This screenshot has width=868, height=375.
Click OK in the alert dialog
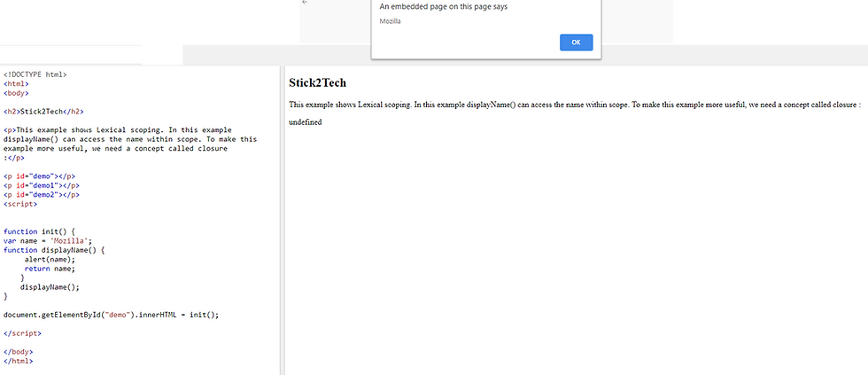(576, 42)
